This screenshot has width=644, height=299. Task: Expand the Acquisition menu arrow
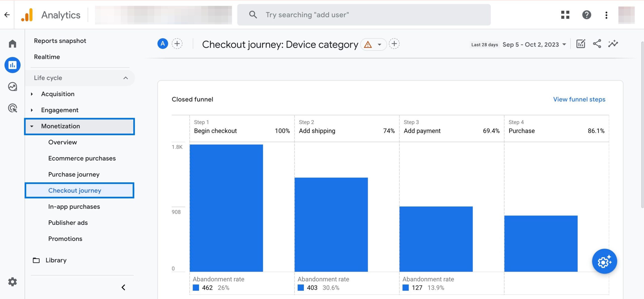[32, 94]
